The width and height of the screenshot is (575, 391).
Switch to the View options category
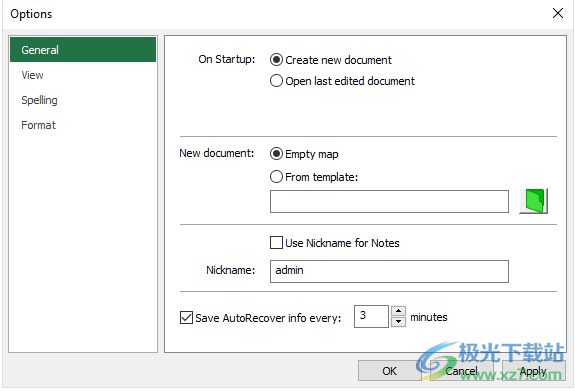pyautogui.click(x=83, y=75)
